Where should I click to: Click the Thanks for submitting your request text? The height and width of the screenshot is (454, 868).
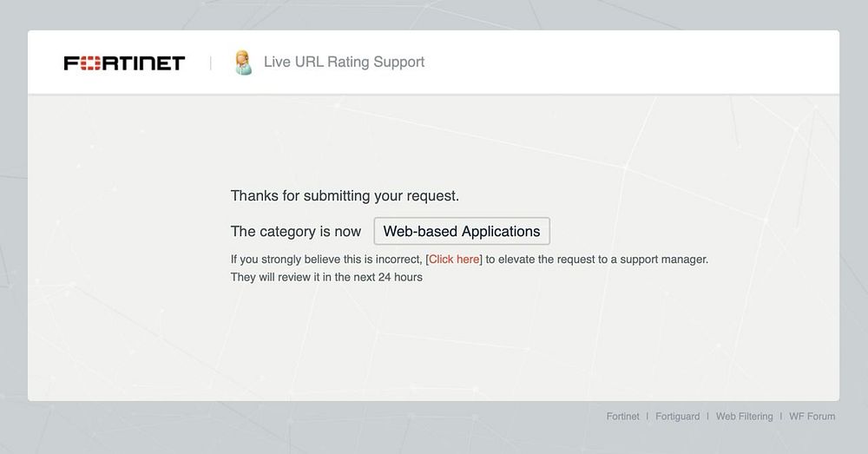pos(345,196)
